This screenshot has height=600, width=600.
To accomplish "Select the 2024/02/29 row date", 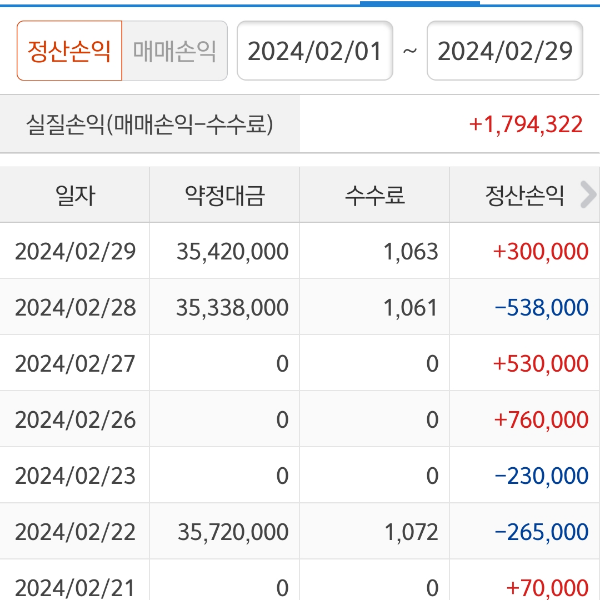I will 75,251.
